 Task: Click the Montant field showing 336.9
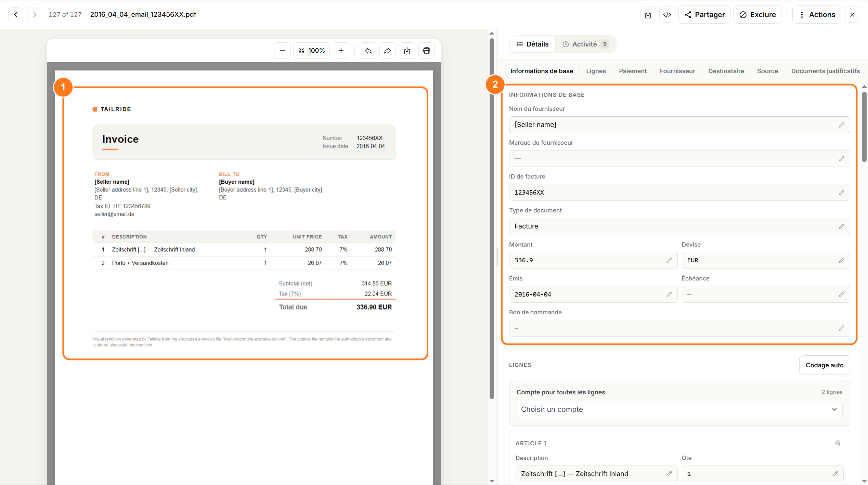(593, 260)
